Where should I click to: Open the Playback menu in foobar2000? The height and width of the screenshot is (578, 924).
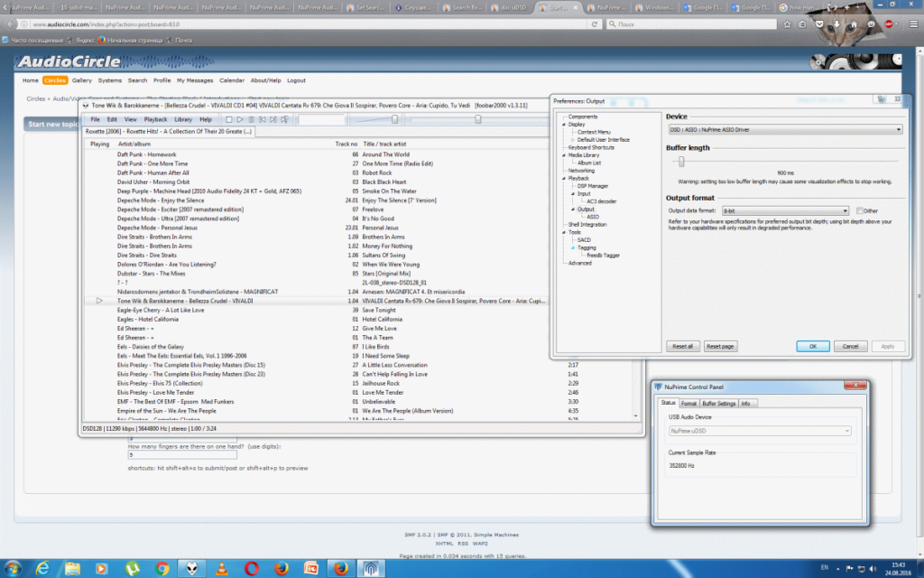tap(155, 120)
